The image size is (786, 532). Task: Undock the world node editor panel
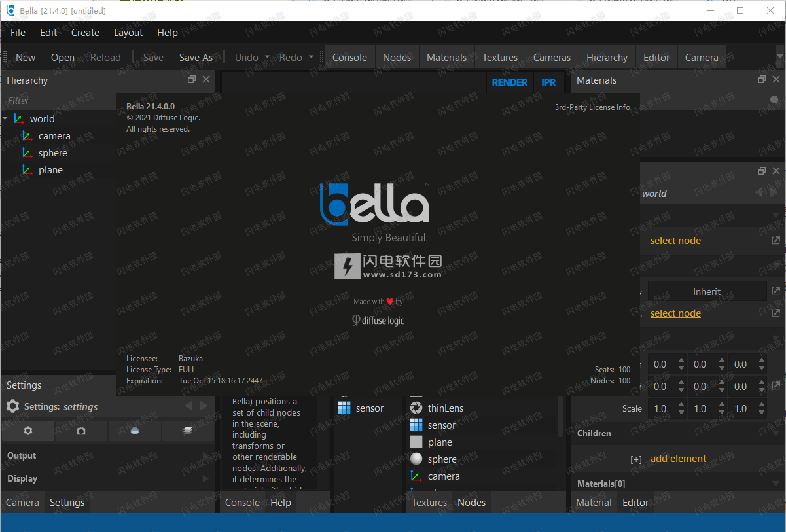click(x=761, y=171)
